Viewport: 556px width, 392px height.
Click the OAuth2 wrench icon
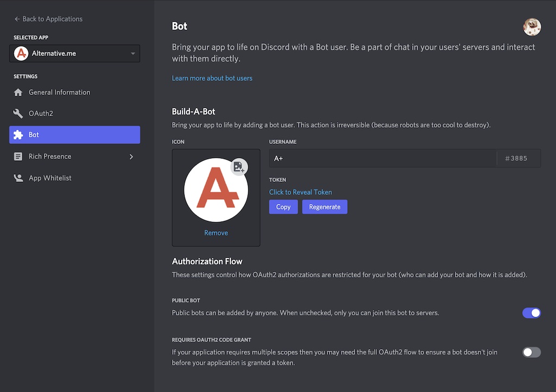point(17,113)
